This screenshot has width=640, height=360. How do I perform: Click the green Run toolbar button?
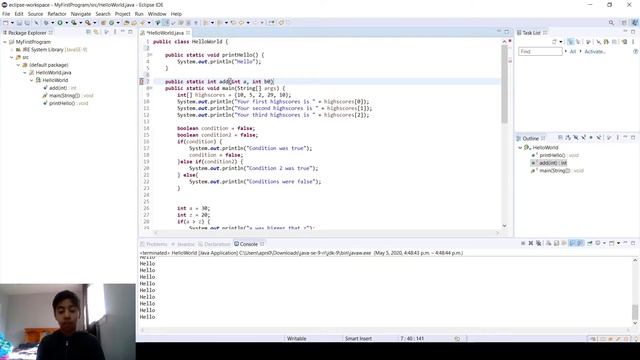tap(60, 23)
